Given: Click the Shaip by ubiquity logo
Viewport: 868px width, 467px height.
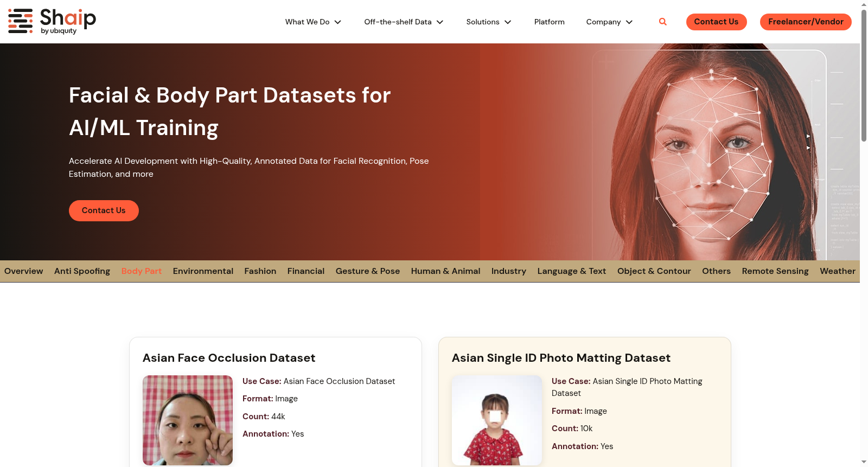Looking at the screenshot, I should tap(52, 22).
